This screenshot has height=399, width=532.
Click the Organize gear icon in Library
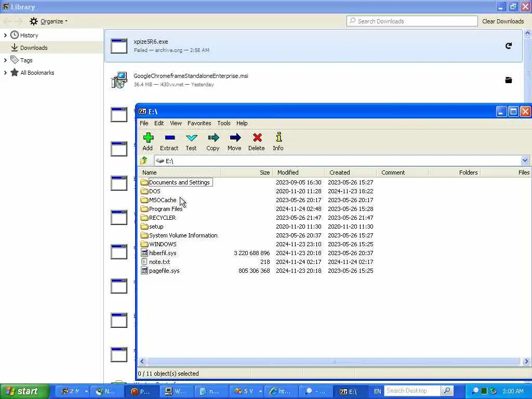tap(33, 21)
